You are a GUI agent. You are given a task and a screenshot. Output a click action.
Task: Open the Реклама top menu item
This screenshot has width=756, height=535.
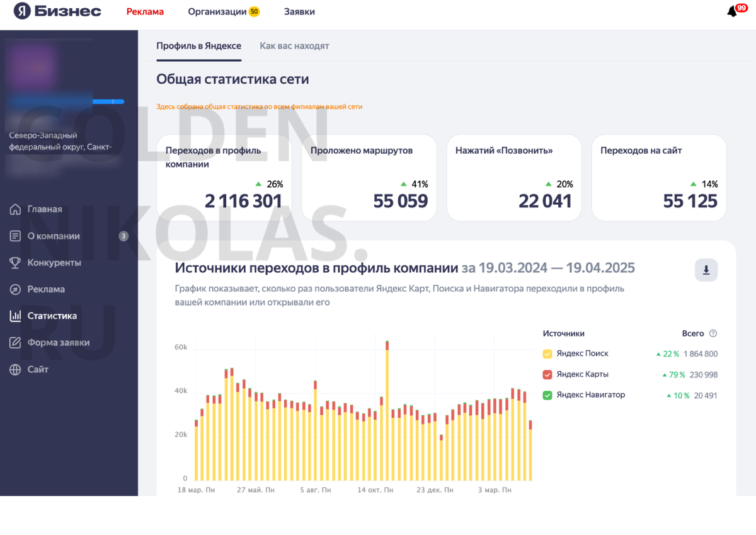(145, 11)
